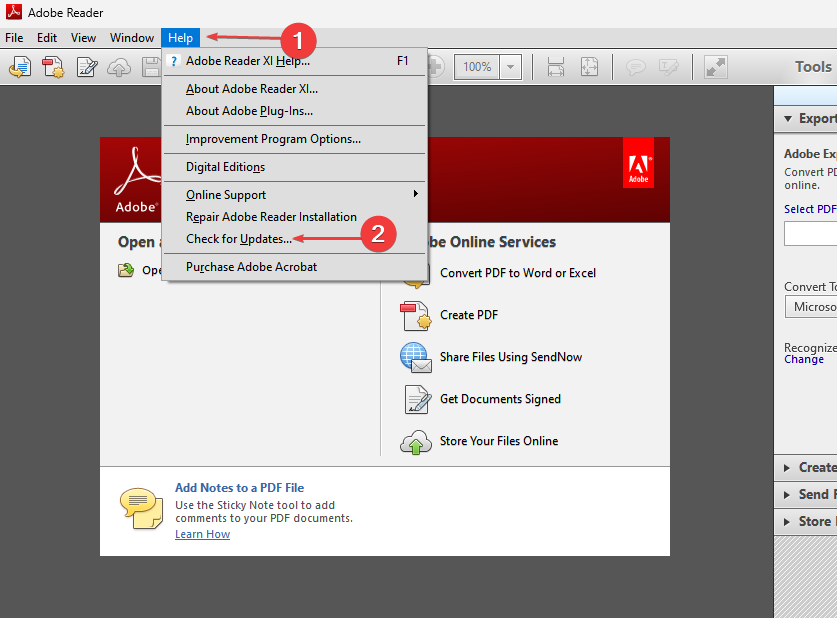The width and height of the screenshot is (837, 618).
Task: Open Reading Mode from the toolbar
Action: [714, 67]
